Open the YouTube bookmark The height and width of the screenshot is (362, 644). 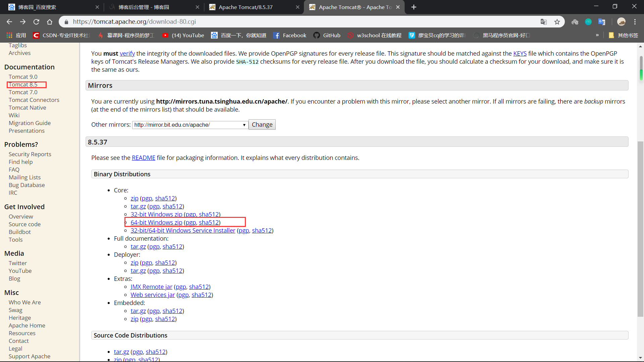(183, 35)
